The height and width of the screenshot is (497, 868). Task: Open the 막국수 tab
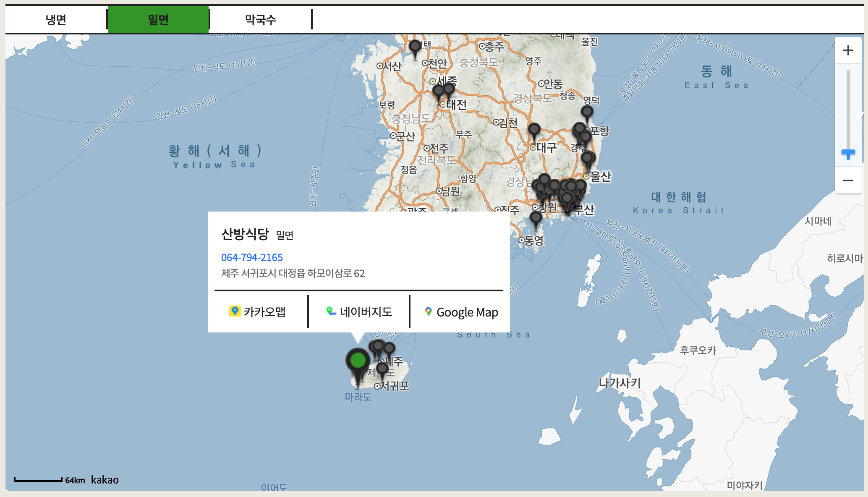(260, 19)
